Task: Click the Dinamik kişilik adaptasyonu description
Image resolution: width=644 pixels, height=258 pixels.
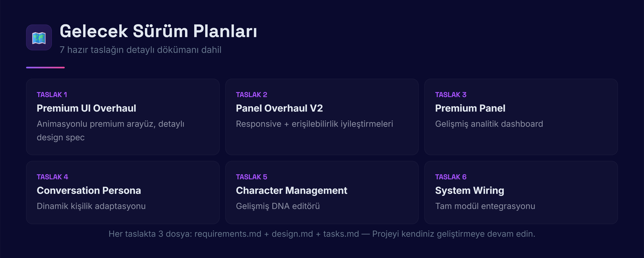Action: tap(91, 206)
